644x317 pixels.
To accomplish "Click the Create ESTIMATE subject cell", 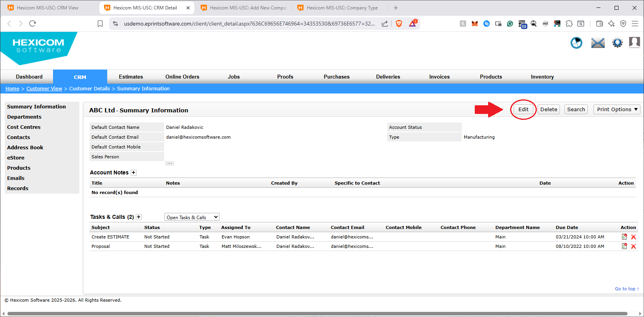I will (x=110, y=237).
